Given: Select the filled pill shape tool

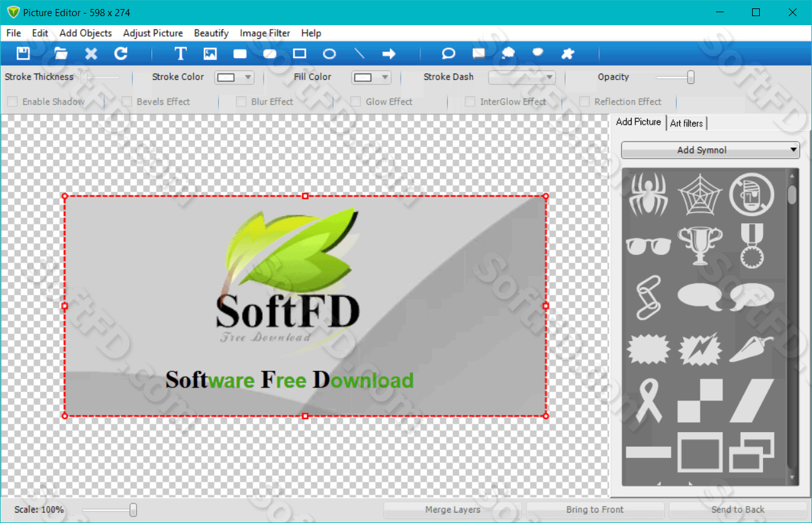Looking at the screenshot, I should point(270,54).
